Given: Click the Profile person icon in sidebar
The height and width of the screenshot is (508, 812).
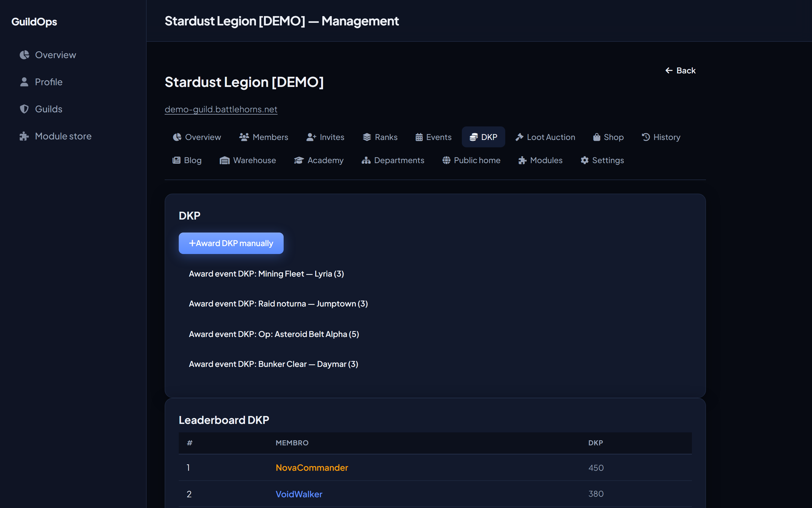Looking at the screenshot, I should click(24, 82).
